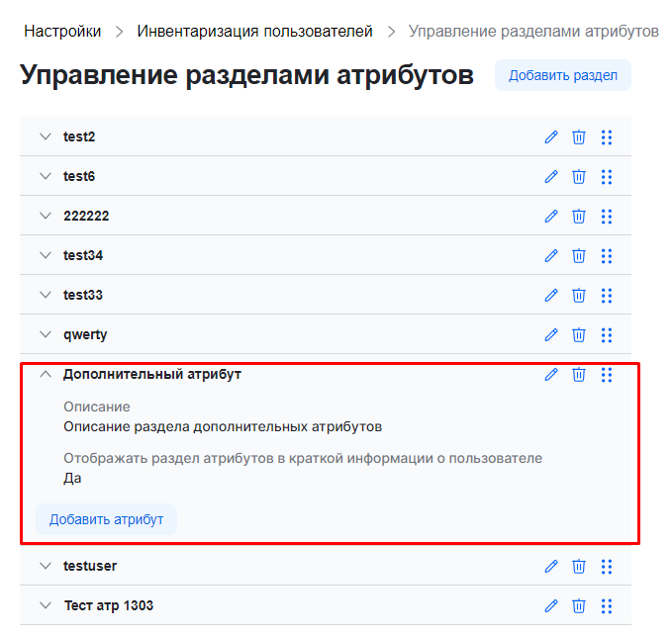This screenshot has width=672, height=635.
Task: Edit the Тест атр 1303 section
Action: pos(551,606)
